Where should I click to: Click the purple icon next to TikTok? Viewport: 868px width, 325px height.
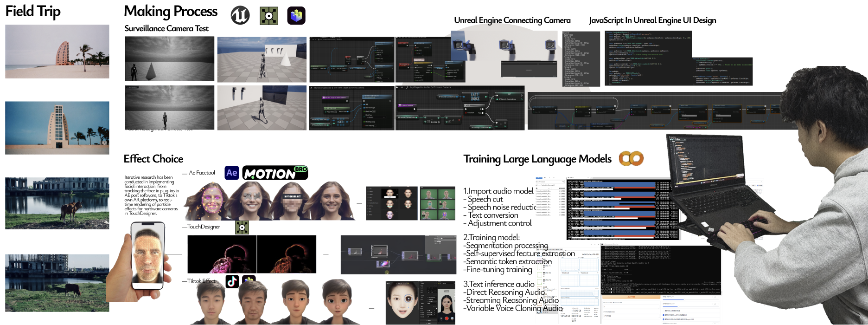pos(249,280)
